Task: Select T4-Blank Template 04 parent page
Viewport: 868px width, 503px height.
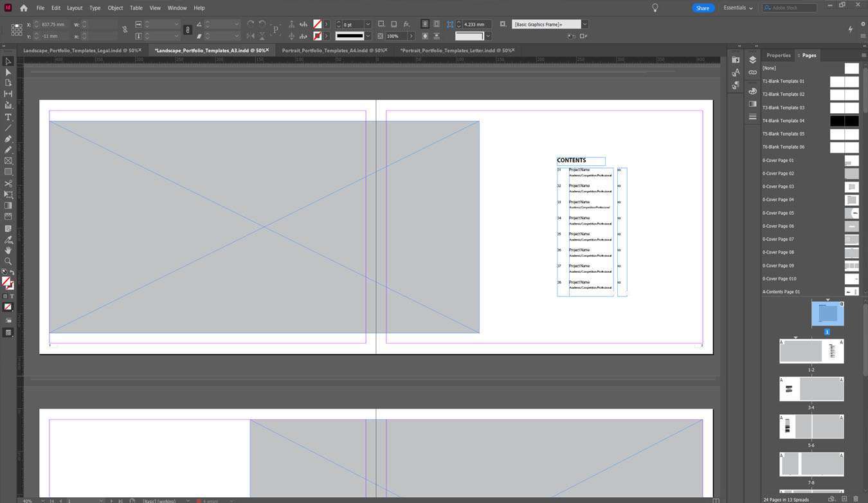Action: click(x=810, y=121)
